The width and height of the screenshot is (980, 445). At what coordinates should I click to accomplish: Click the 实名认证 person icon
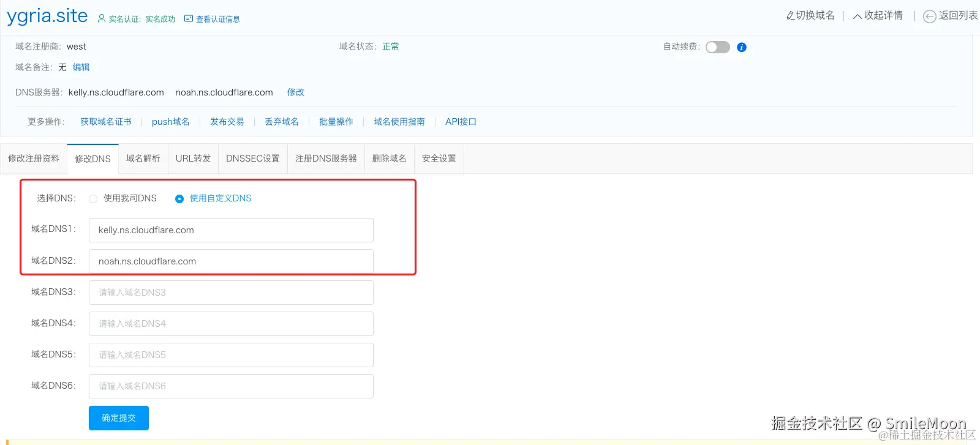point(102,18)
